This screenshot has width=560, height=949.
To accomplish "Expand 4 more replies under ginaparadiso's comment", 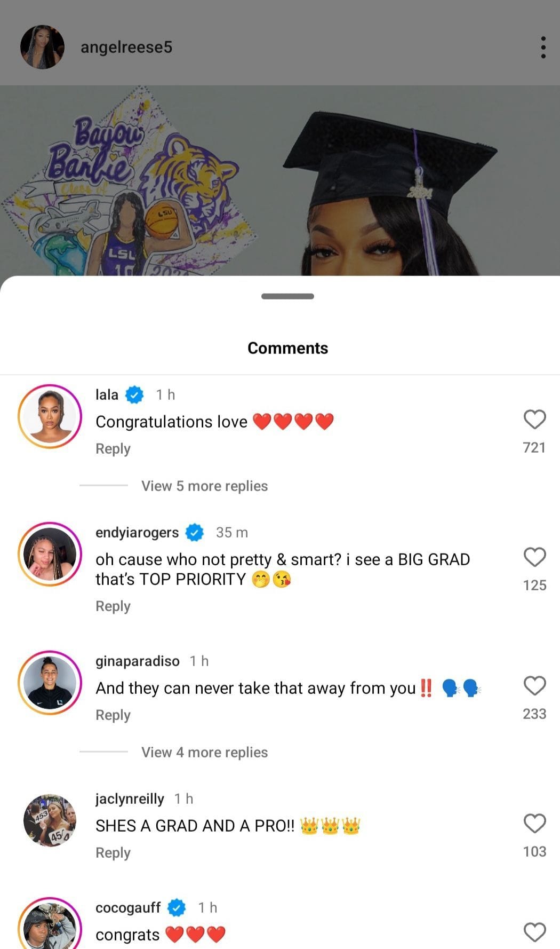I will (204, 752).
